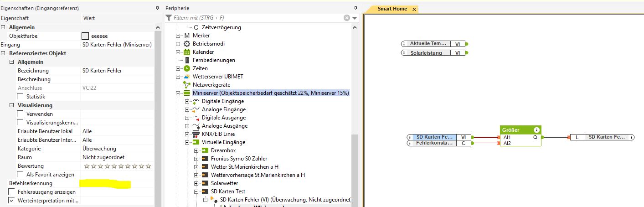Toggle the Visualisierungskenn… checkbox
This screenshot has width=644, height=207.
tap(20, 123)
